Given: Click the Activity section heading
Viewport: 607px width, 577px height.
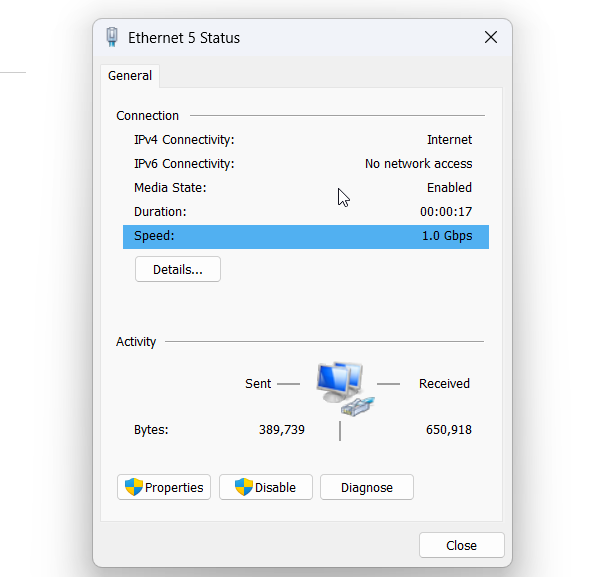Looking at the screenshot, I should 136,342.
